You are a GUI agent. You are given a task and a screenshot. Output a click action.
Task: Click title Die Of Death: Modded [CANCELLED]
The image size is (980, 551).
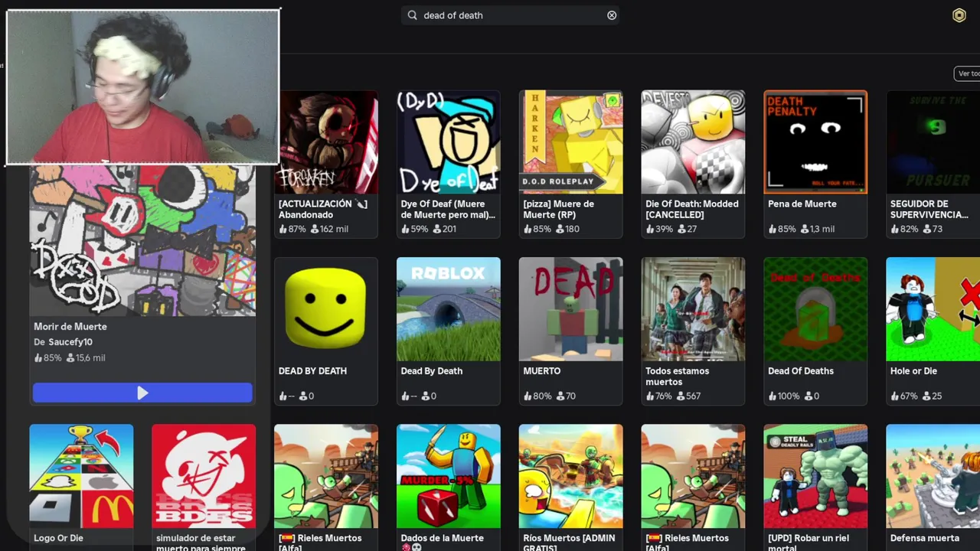tap(692, 209)
